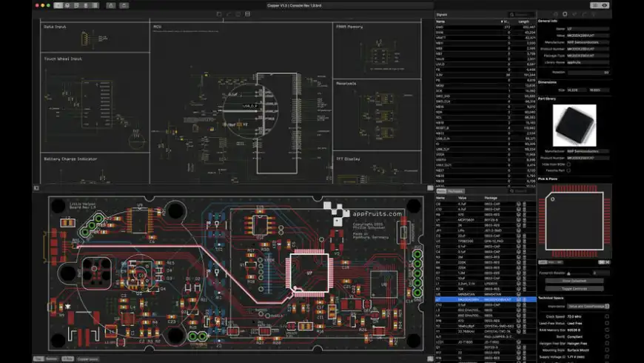Sort signals by the Length column header
This screenshot has width=644, height=363.
click(523, 21)
